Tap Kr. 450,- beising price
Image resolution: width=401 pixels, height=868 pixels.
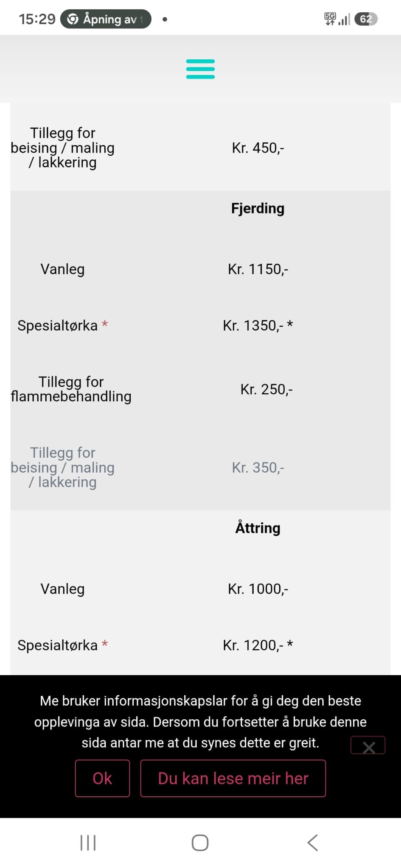pos(258,148)
